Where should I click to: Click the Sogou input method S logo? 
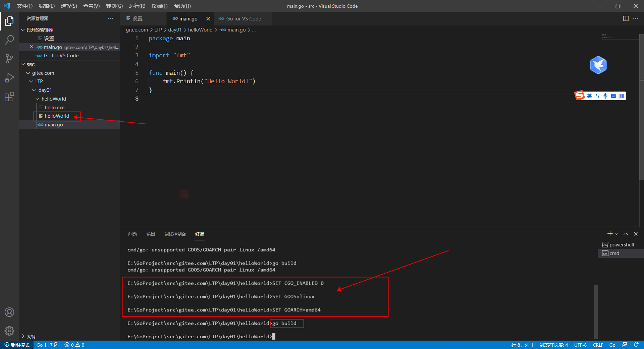pyautogui.click(x=580, y=96)
